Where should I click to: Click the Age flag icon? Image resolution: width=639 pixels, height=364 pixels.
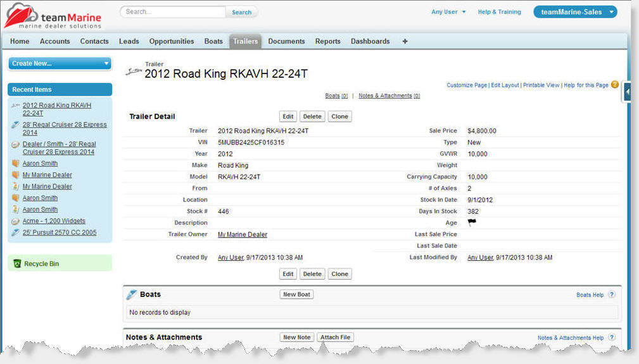472,222
